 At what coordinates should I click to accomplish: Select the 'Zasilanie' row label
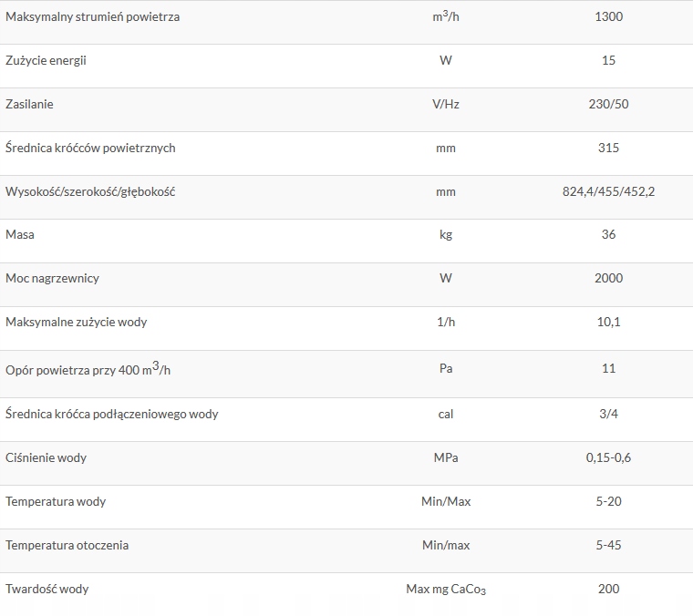(30, 104)
